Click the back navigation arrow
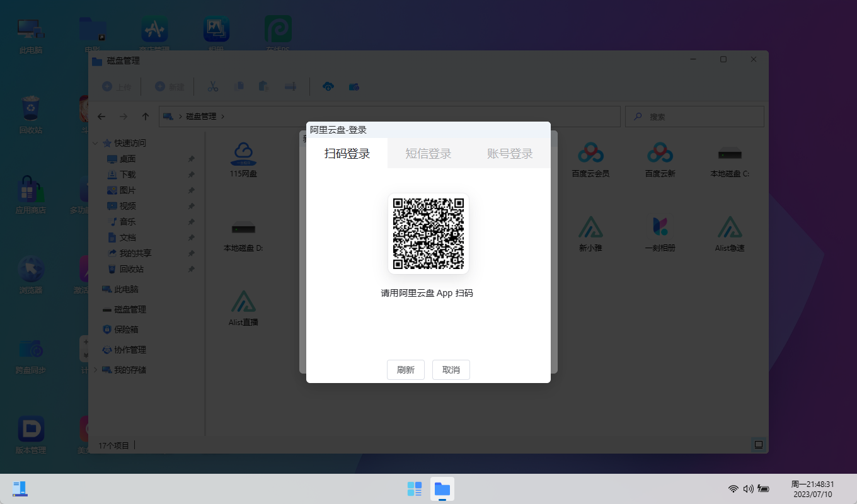The width and height of the screenshot is (857, 504). click(101, 116)
